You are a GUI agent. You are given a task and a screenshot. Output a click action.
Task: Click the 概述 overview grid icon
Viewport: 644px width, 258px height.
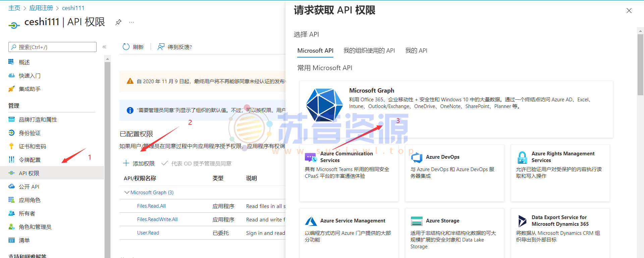point(11,62)
